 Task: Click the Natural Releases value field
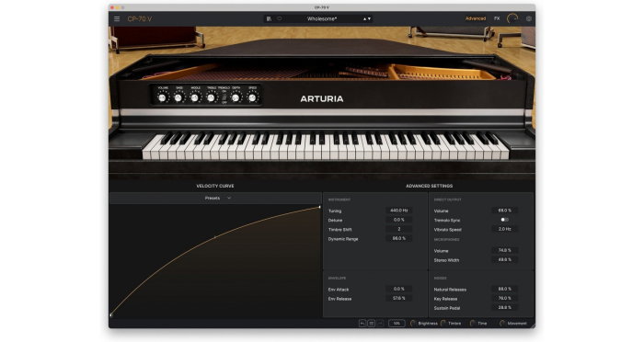click(x=505, y=289)
